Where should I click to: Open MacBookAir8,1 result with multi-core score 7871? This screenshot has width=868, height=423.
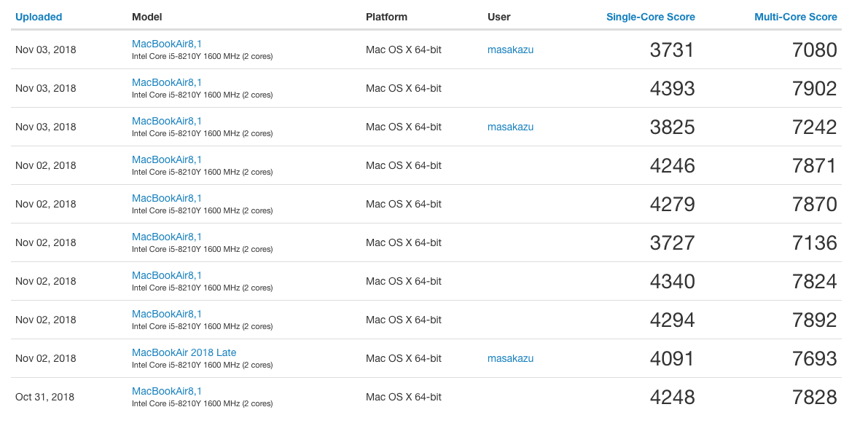pos(167,159)
